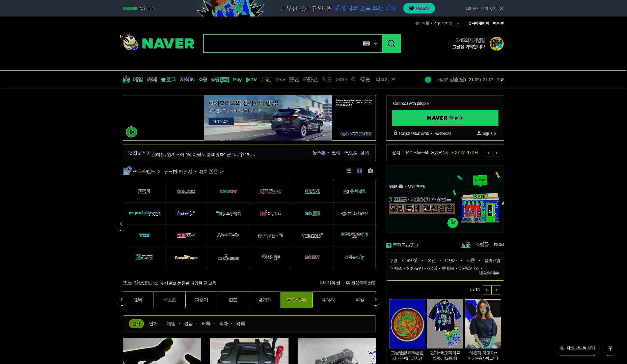
Task: Click the green NAVER Sign in button
Action: [445, 118]
